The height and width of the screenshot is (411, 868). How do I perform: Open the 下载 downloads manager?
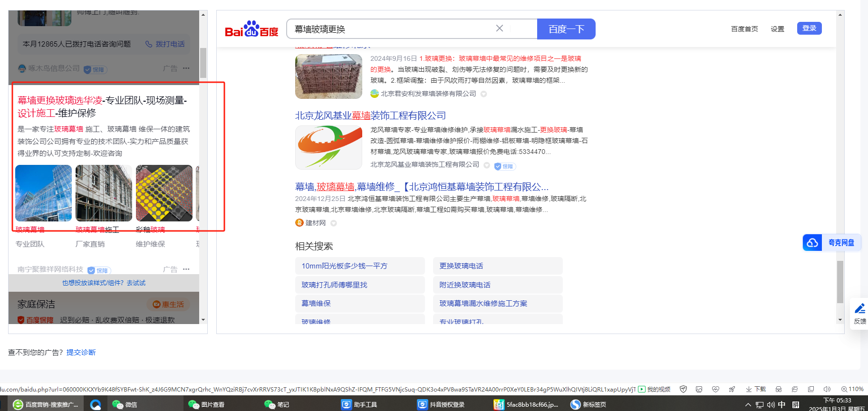[x=756, y=389]
